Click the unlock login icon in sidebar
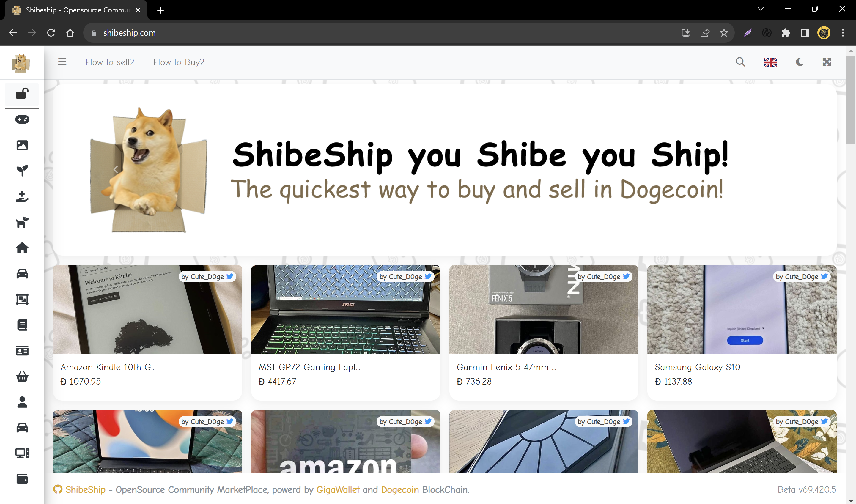The height and width of the screenshot is (504, 856). point(22,94)
